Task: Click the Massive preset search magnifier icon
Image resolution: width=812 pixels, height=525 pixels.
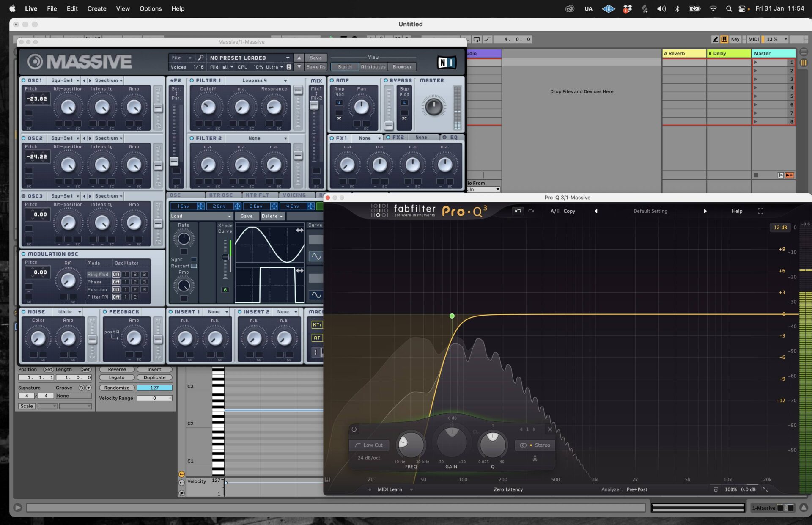Action: pyautogui.click(x=200, y=58)
